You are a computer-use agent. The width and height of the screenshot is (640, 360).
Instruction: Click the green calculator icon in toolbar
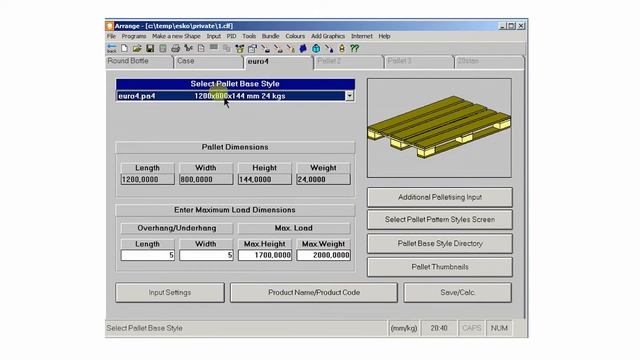pyautogui.click(x=163, y=49)
